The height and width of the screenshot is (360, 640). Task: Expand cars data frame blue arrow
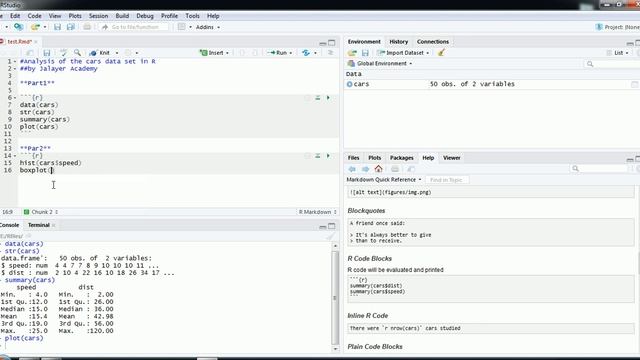(x=349, y=84)
